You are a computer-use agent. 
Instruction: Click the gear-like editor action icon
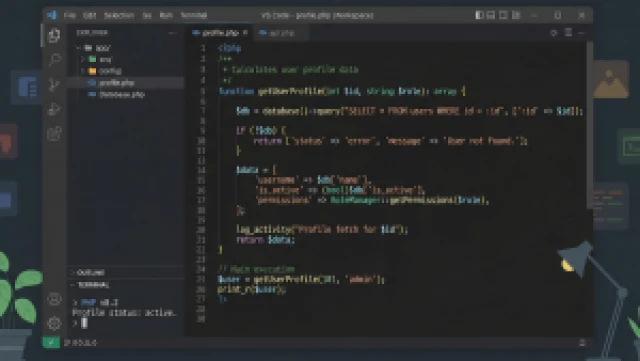tap(553, 33)
